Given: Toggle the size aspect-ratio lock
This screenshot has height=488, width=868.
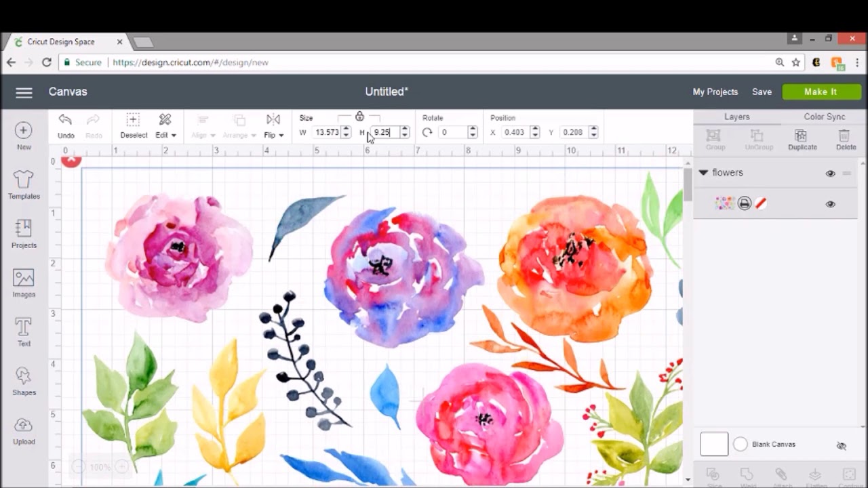Looking at the screenshot, I should (x=359, y=117).
